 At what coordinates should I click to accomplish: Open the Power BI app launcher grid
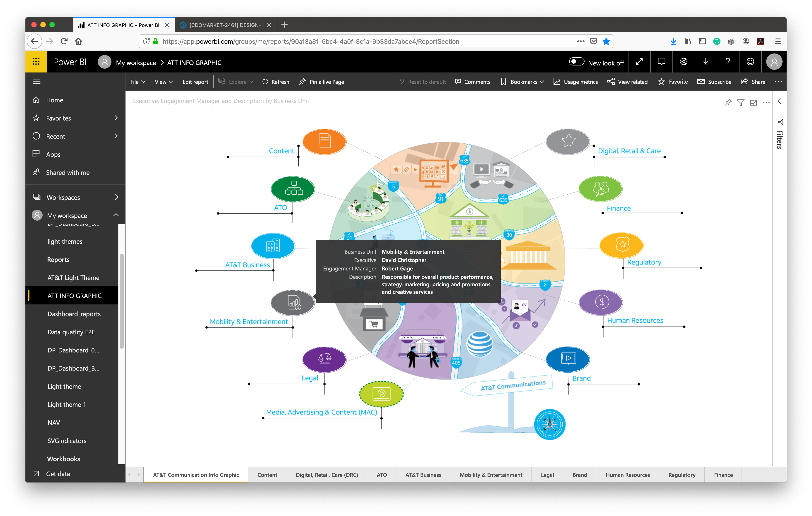click(36, 62)
